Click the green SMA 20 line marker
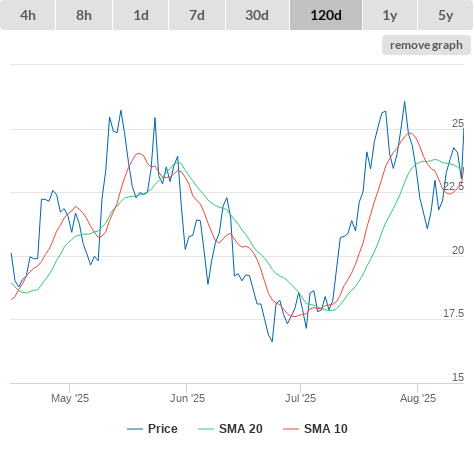Image resolution: width=474 pixels, height=455 pixels. click(x=206, y=429)
